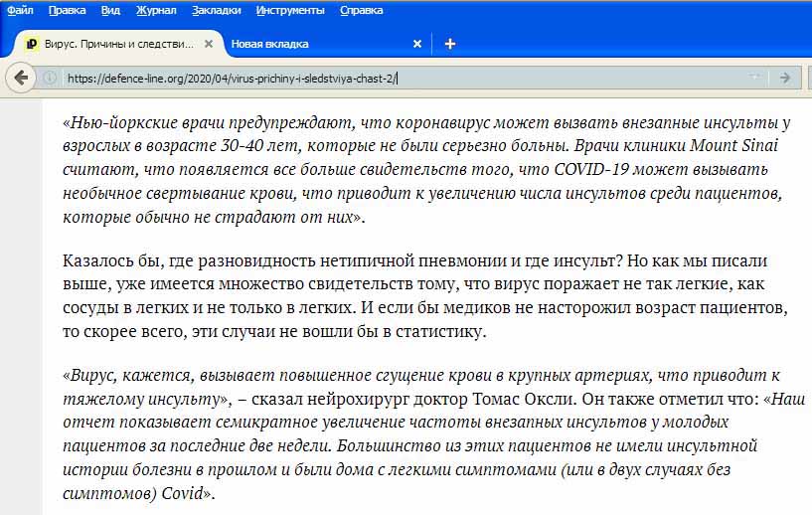This screenshot has height=515, width=812.
Task: Click the name 'Томас Оксли' in the article
Action: [x=524, y=399]
